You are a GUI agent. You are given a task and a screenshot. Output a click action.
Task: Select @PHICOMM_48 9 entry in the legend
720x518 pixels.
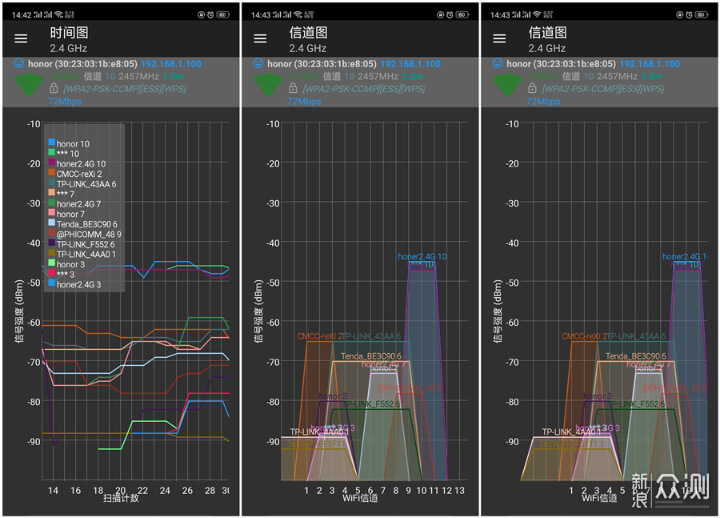pos(88,234)
